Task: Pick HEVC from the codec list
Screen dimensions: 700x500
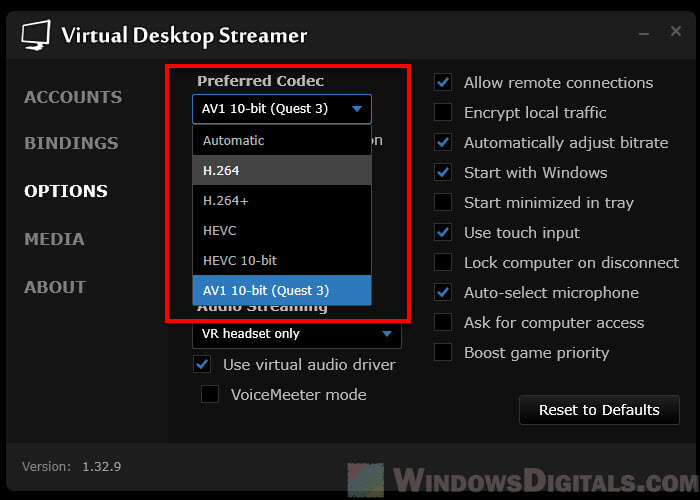Action: 282,230
